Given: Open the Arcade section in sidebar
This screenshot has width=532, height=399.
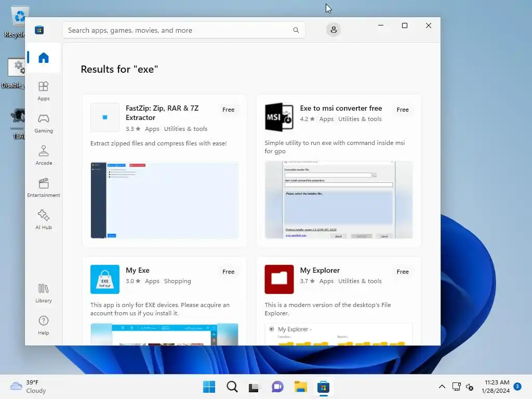Looking at the screenshot, I should point(44,155).
